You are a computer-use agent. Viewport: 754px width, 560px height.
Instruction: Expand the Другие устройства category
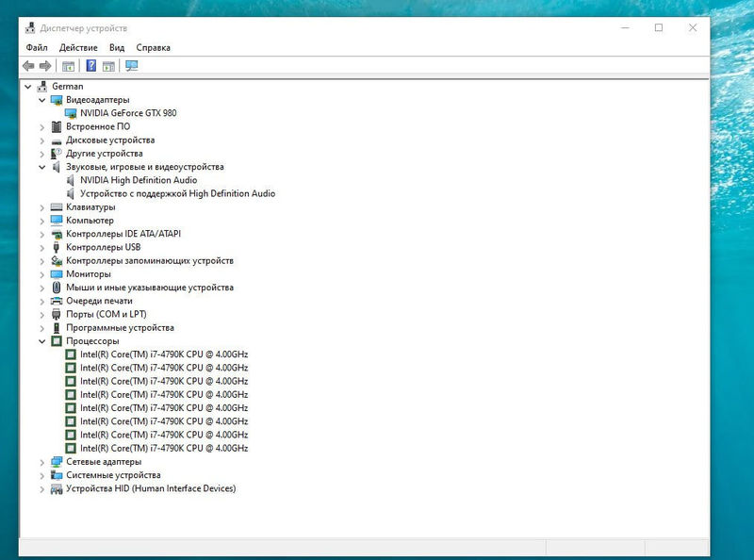(x=41, y=154)
